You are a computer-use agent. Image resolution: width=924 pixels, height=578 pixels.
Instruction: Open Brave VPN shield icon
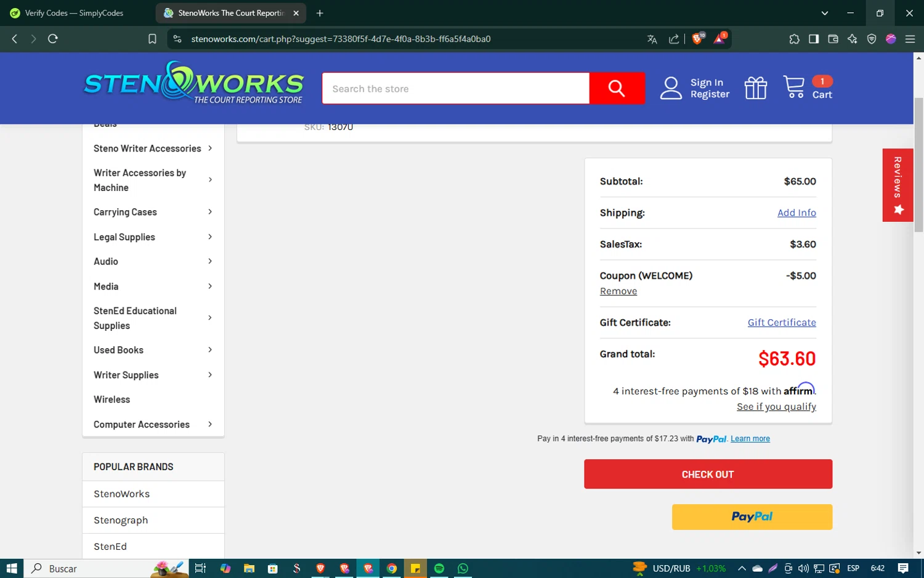872,39
